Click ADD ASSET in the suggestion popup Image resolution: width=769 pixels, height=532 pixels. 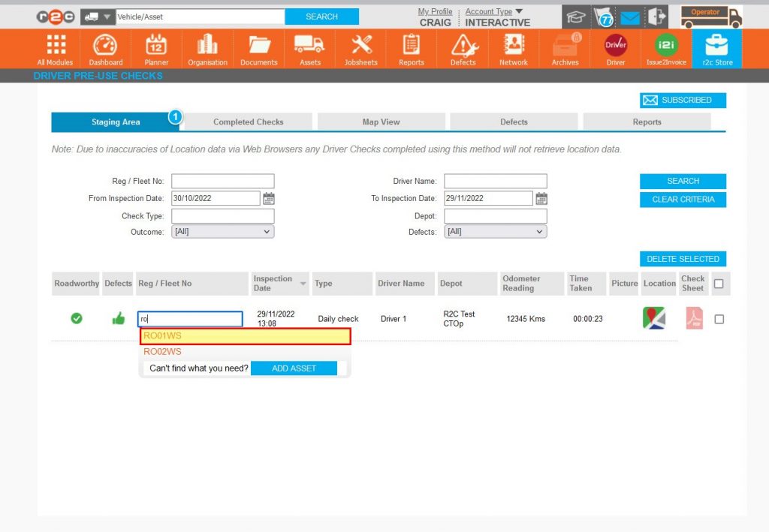pyautogui.click(x=294, y=368)
